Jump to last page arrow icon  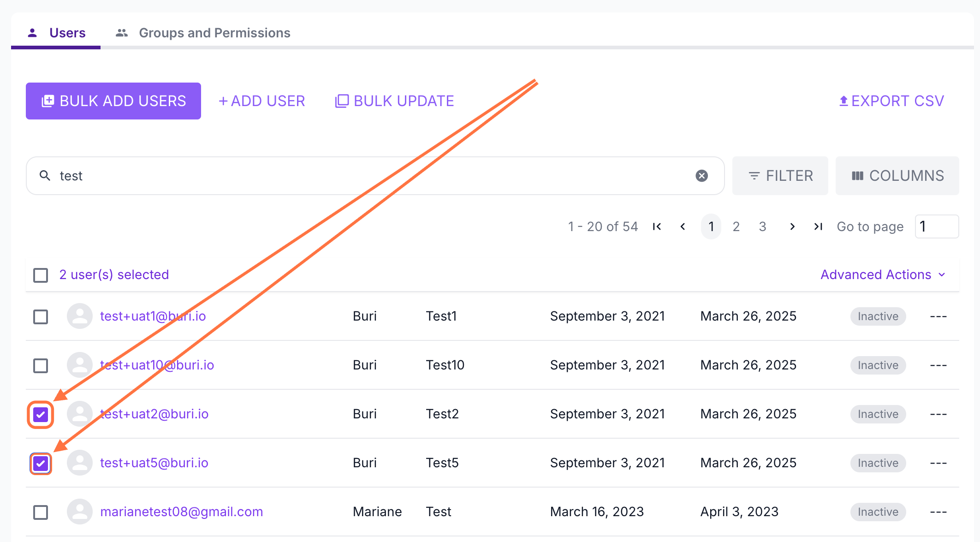(x=818, y=226)
